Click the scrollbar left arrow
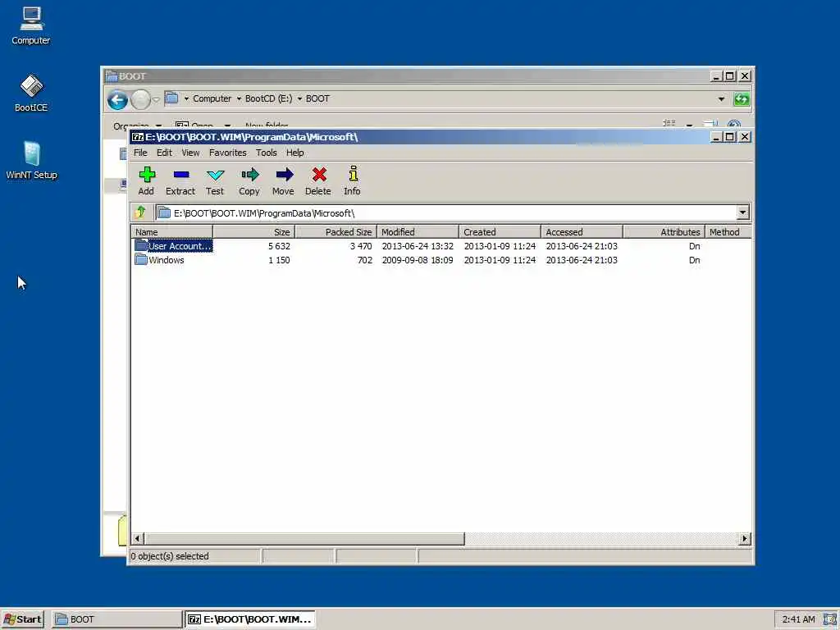This screenshot has height=630, width=840. [x=138, y=538]
